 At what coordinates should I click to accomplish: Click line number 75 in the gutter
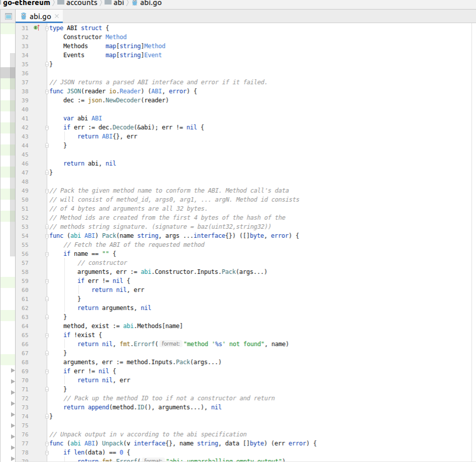point(25,425)
